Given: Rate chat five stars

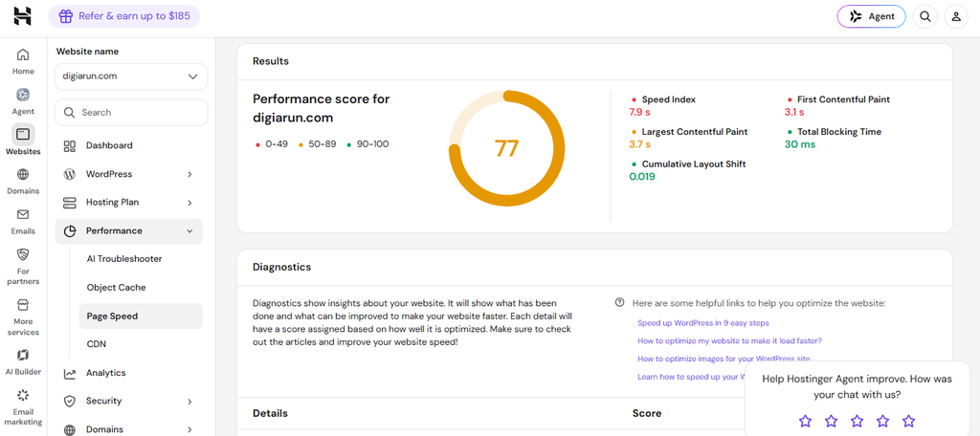Looking at the screenshot, I should [x=909, y=421].
